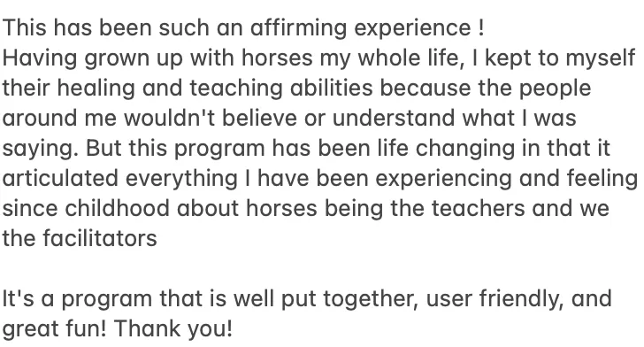Click the closing "Thank you!" text
The height and width of the screenshot is (347, 644).
(x=172, y=329)
